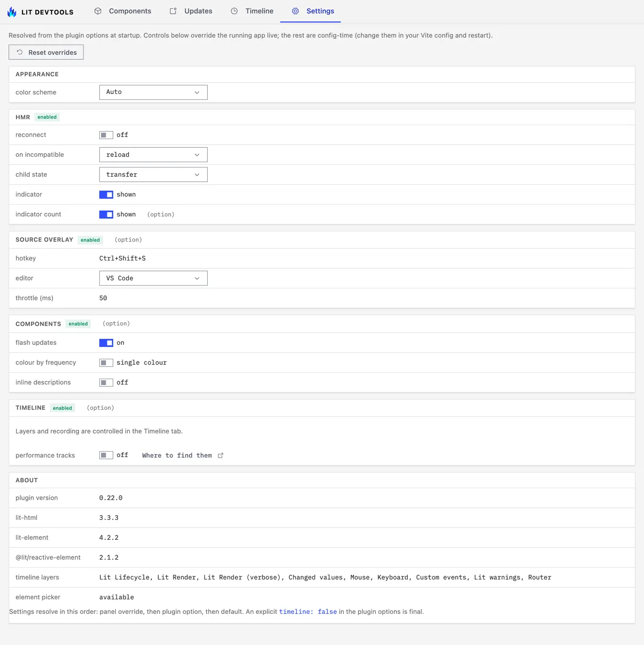Click the element picker value available
This screenshot has width=644, height=645.
click(x=116, y=597)
